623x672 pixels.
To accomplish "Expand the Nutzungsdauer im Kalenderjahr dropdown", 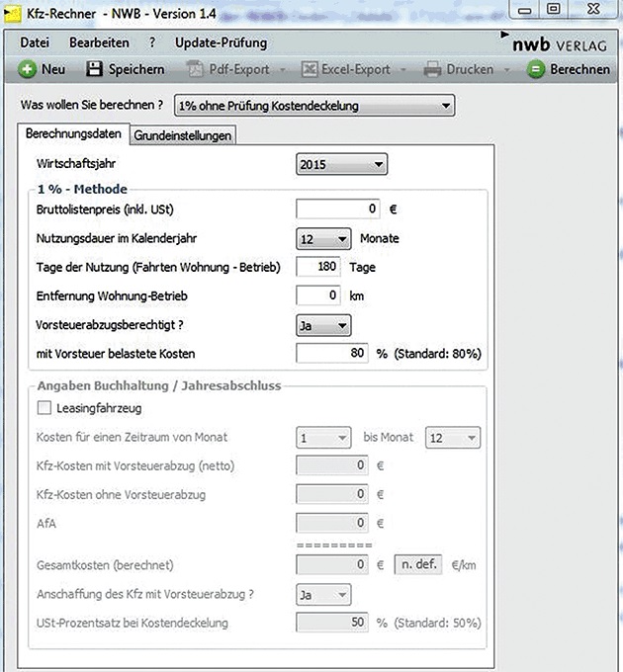I will coord(323,238).
